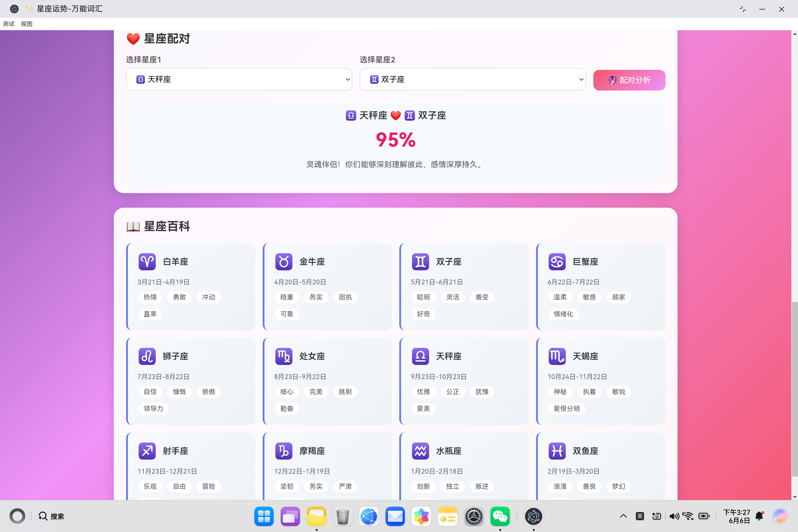This screenshot has width=798, height=532.
Task: Open the photos pinwheel icon in the taskbar
Action: [x=421, y=516]
